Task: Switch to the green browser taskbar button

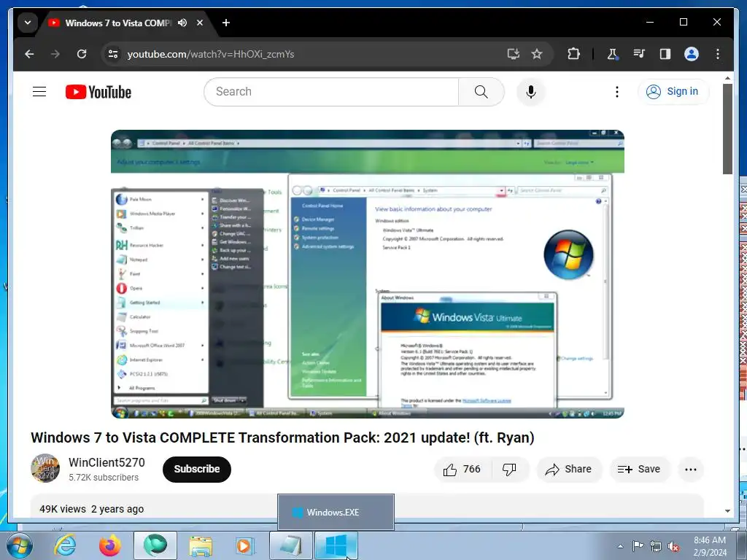Action: (155, 545)
